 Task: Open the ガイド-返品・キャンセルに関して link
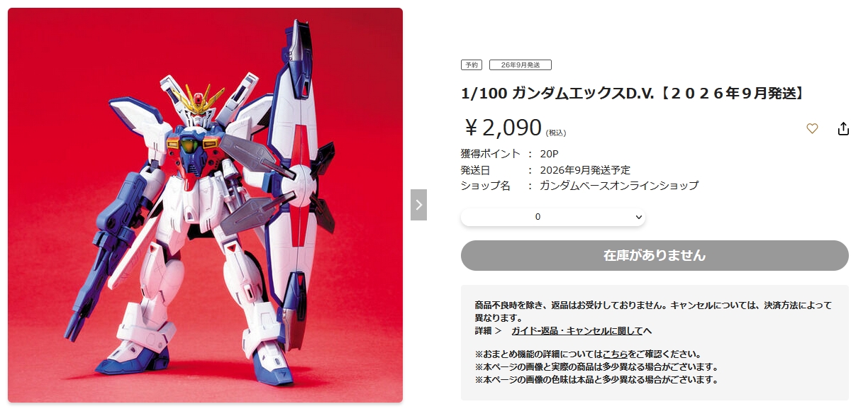pos(582,331)
